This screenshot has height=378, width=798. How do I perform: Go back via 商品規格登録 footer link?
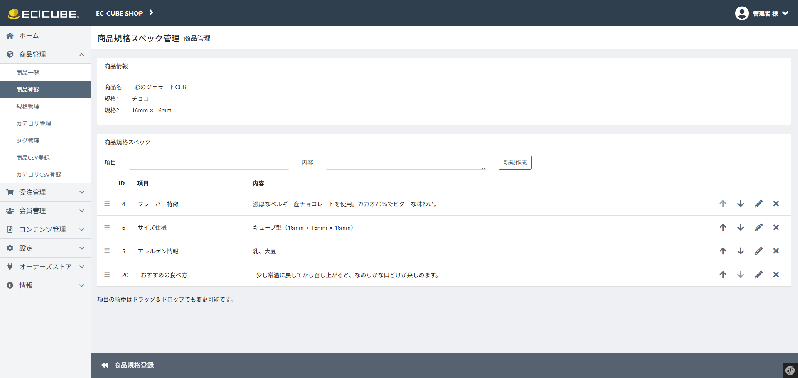[x=128, y=365]
